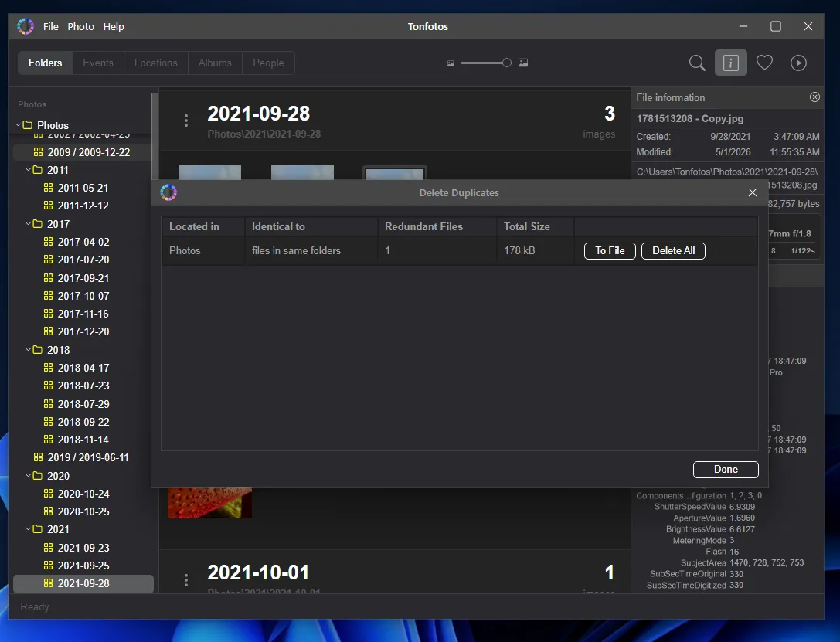Switch to the People tab
This screenshot has height=642, width=840.
268,63
